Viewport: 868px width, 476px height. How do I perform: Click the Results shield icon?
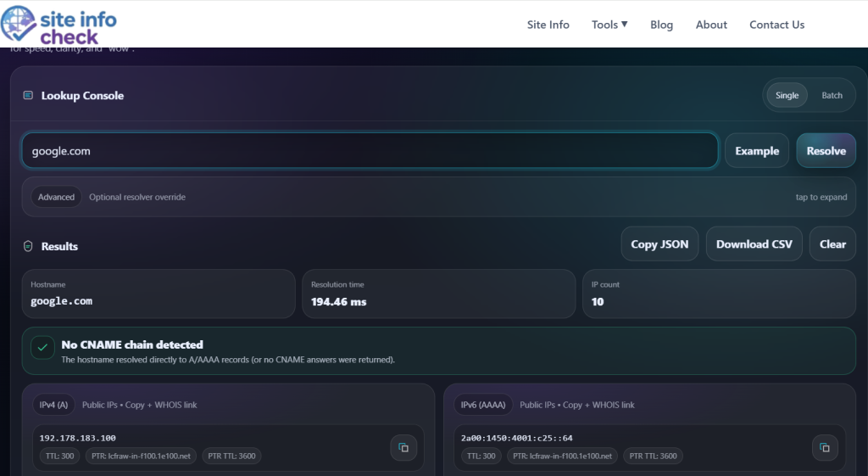(28, 246)
